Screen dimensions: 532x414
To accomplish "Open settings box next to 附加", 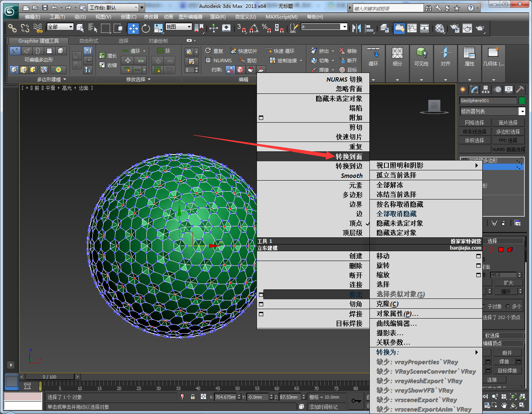I will click(x=261, y=118).
